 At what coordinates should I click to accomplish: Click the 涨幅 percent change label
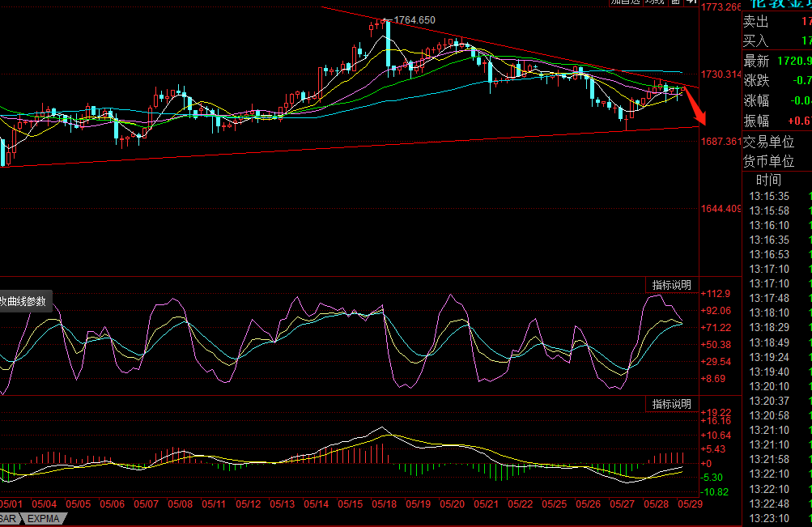757,100
